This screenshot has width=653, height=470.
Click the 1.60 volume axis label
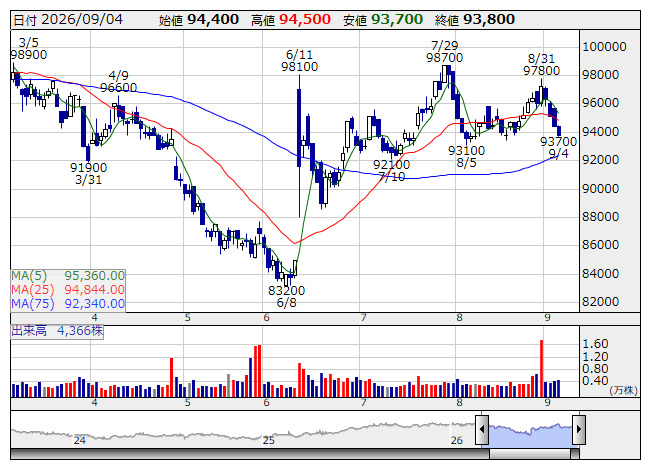tap(595, 344)
